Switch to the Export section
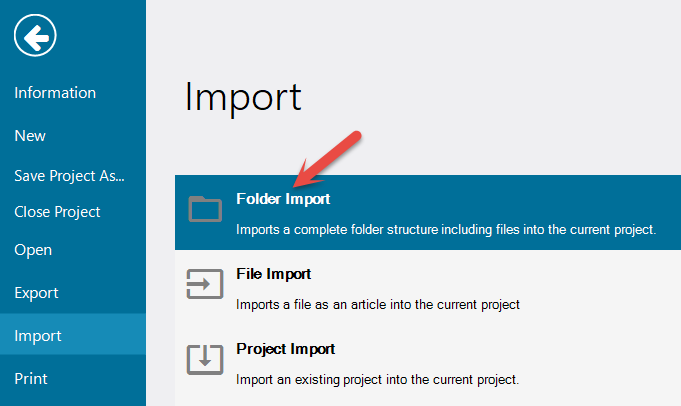Screen dimensions: 681x406 36,293
